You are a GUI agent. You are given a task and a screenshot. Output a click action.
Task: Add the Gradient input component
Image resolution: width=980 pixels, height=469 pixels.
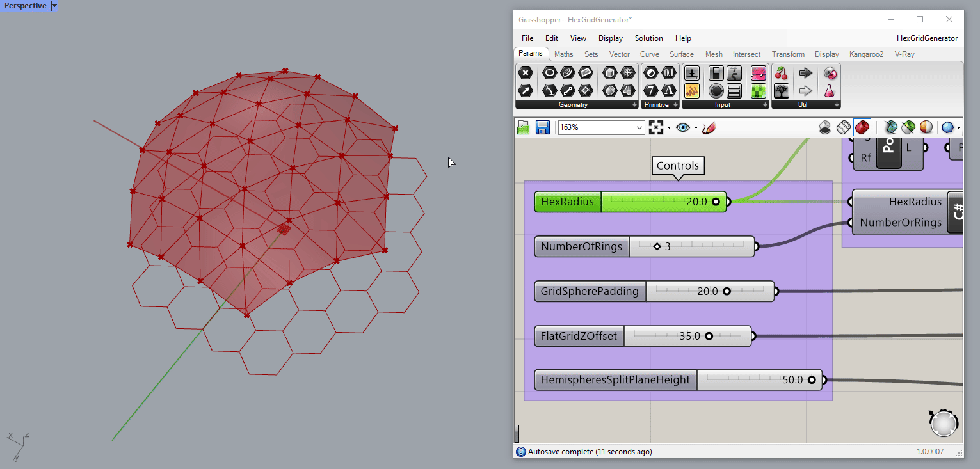pos(759,73)
